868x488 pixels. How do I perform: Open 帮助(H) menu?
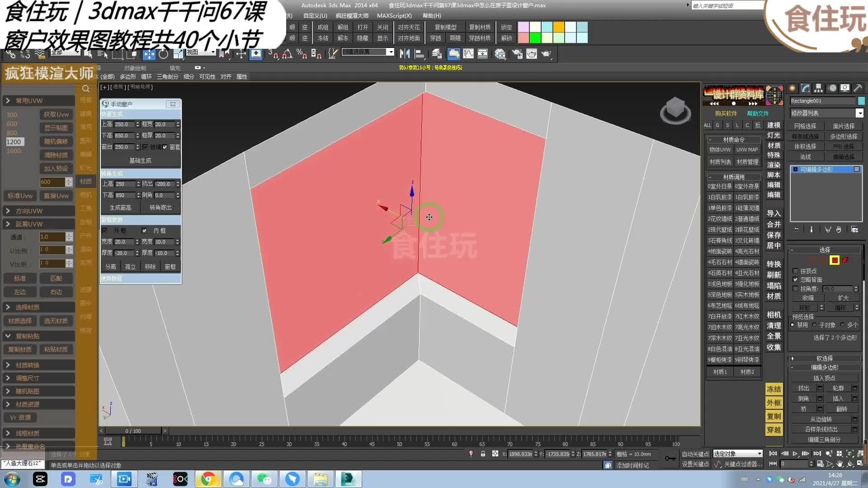pos(432,16)
